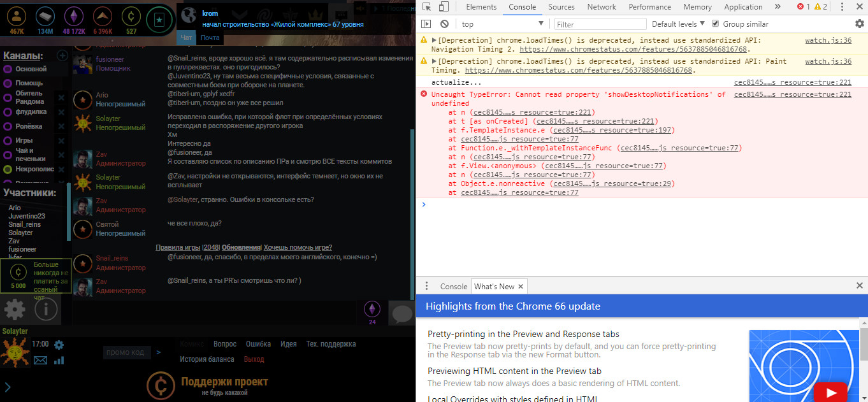The width and height of the screenshot is (868, 402).
Task: Open console settings gear icon
Action: pos(859,24)
